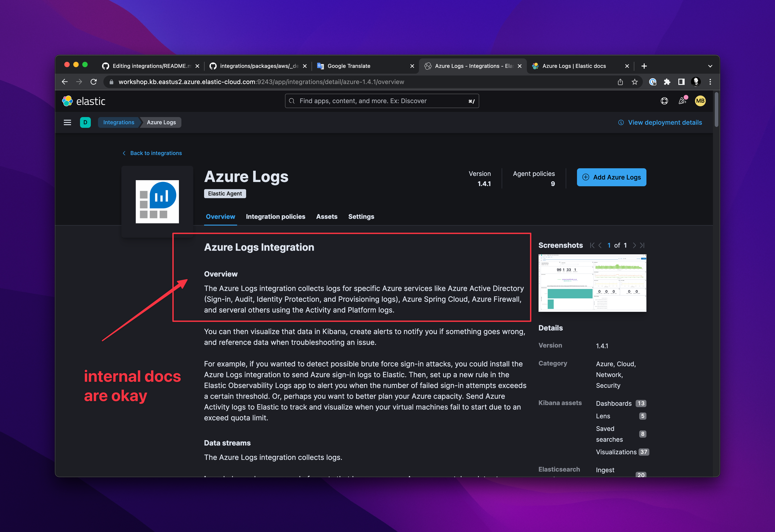Click the page scrollbar thumb
This screenshot has height=532, width=775.
pyautogui.click(x=716, y=110)
